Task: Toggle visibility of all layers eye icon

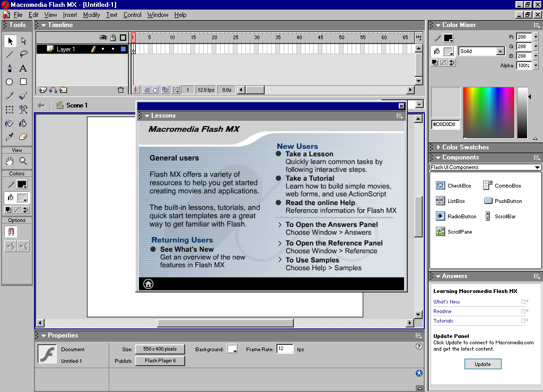Action: click(x=103, y=38)
